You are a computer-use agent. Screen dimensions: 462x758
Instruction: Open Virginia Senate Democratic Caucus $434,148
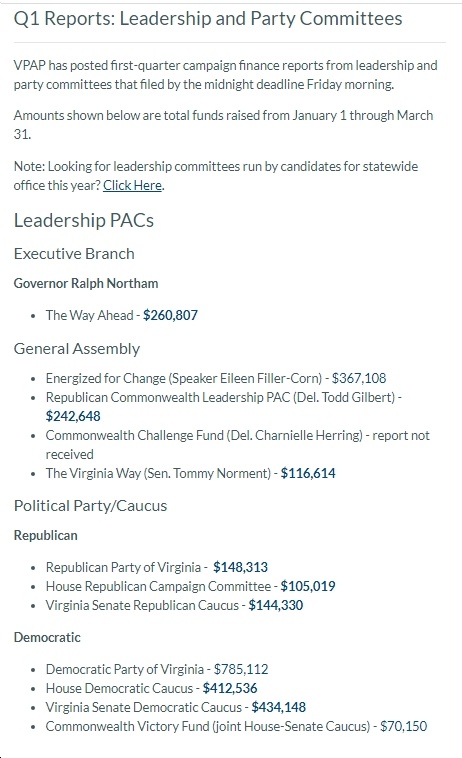point(278,707)
